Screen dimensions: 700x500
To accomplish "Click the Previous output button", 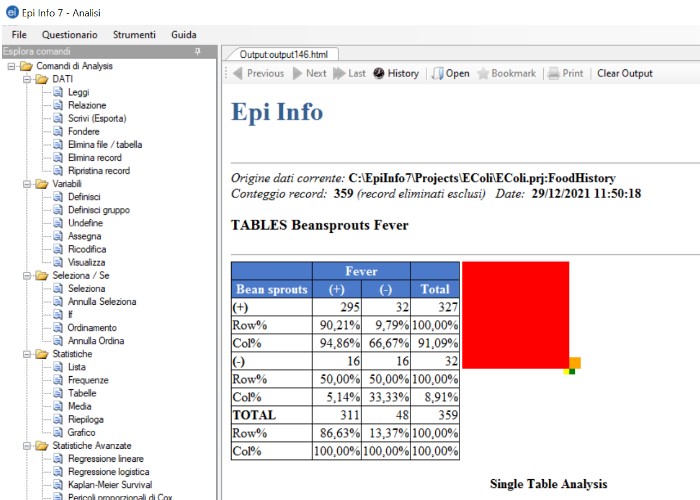I will 258,73.
